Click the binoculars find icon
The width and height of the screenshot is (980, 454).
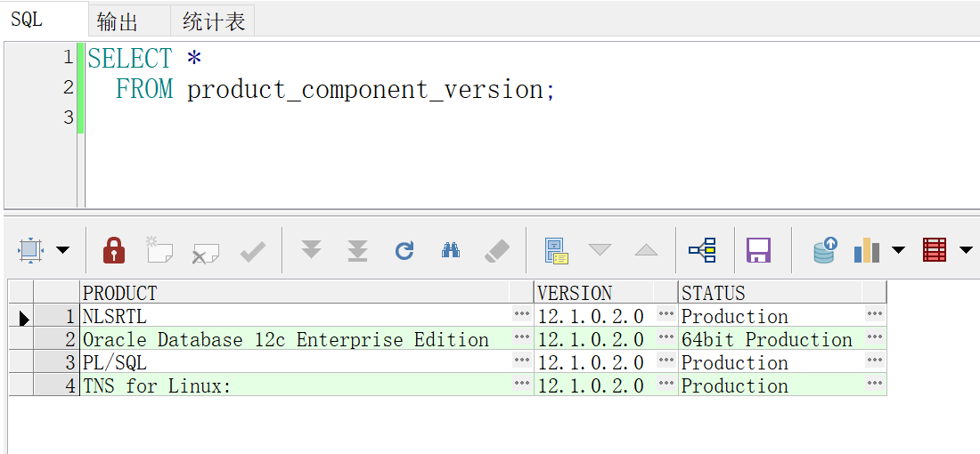451,250
